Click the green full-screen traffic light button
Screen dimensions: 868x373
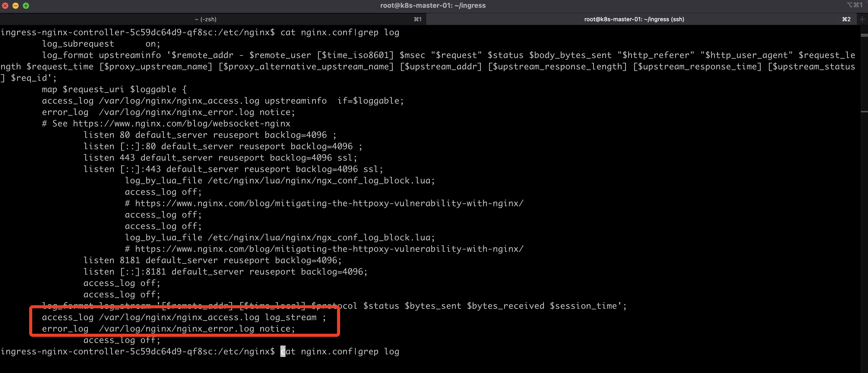(x=26, y=6)
